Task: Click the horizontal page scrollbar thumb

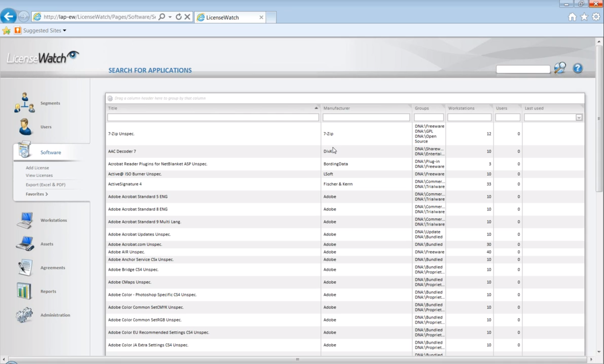Action: [297, 359]
